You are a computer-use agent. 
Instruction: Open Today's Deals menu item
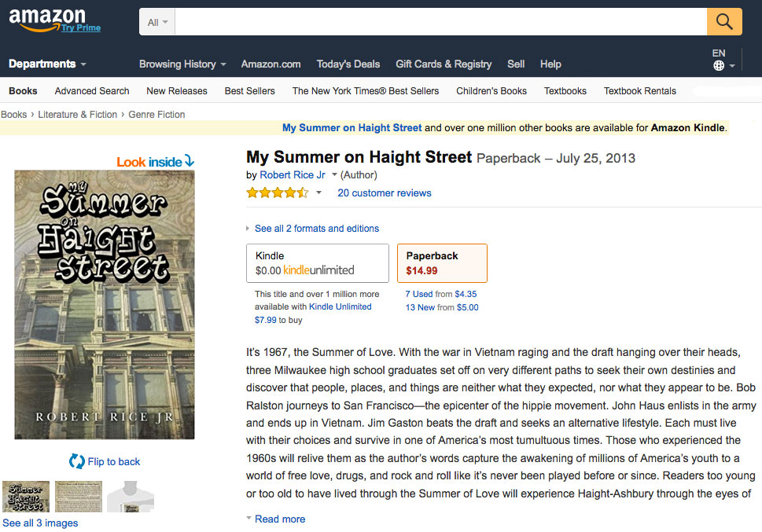[348, 64]
